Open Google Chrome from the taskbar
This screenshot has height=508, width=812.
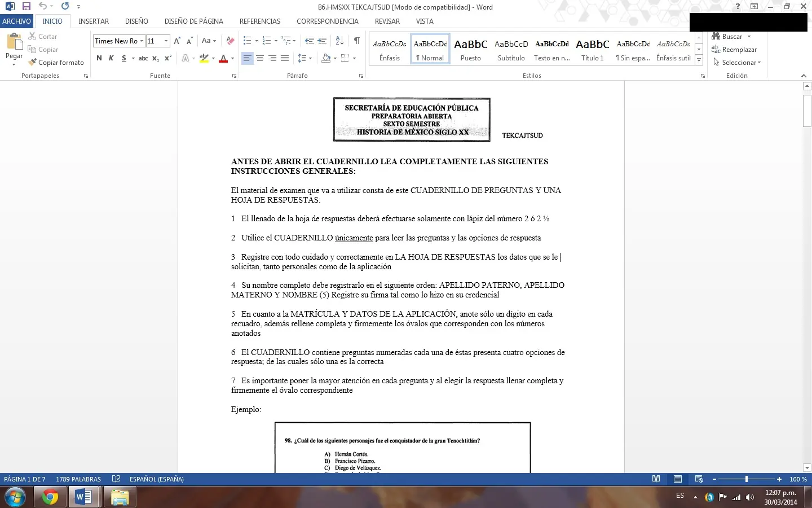point(50,497)
